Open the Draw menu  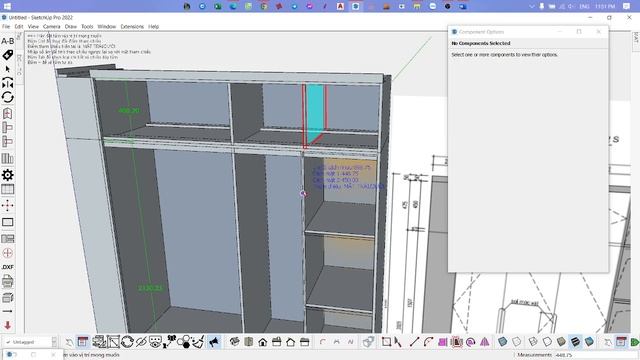click(71, 27)
